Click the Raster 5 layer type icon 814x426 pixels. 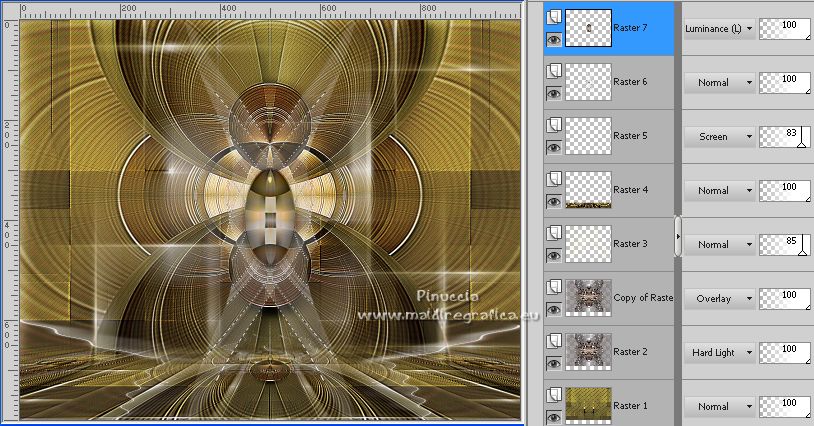[x=554, y=125]
